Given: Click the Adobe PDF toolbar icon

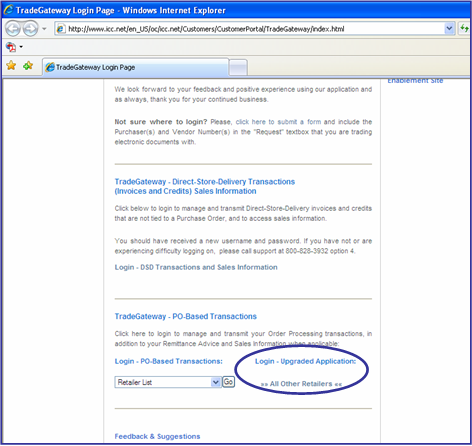Looking at the screenshot, I should (x=11, y=47).
